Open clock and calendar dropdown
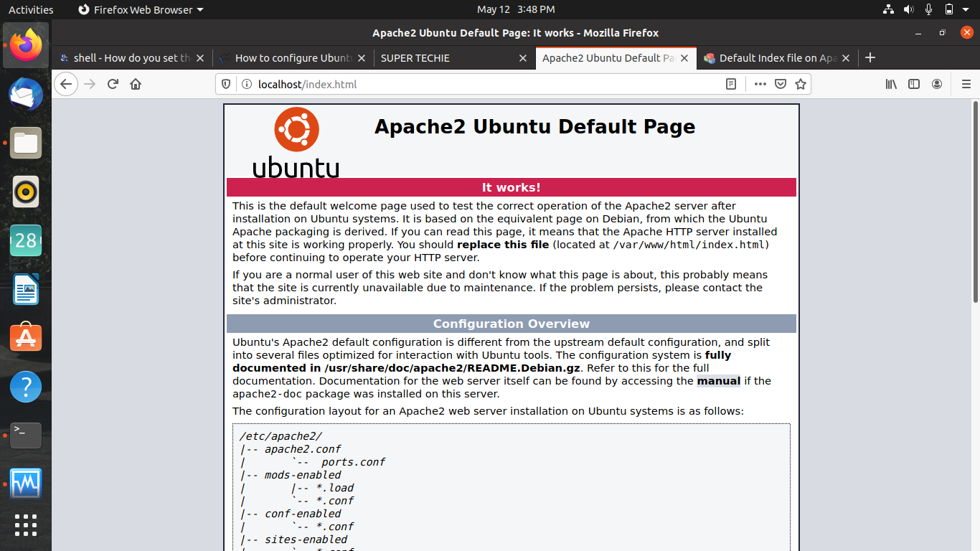Image resolution: width=980 pixels, height=551 pixels. (515, 9)
